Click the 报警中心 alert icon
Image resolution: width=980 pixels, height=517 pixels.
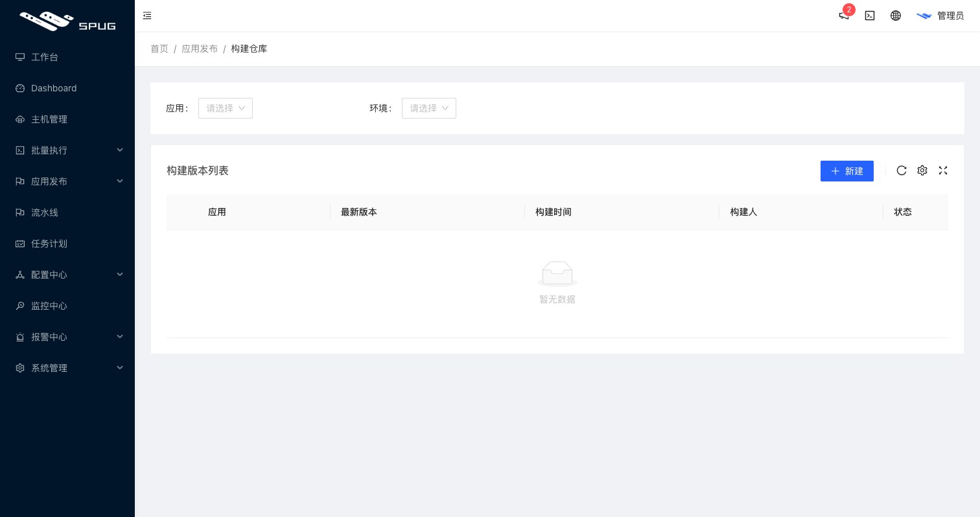(x=20, y=337)
